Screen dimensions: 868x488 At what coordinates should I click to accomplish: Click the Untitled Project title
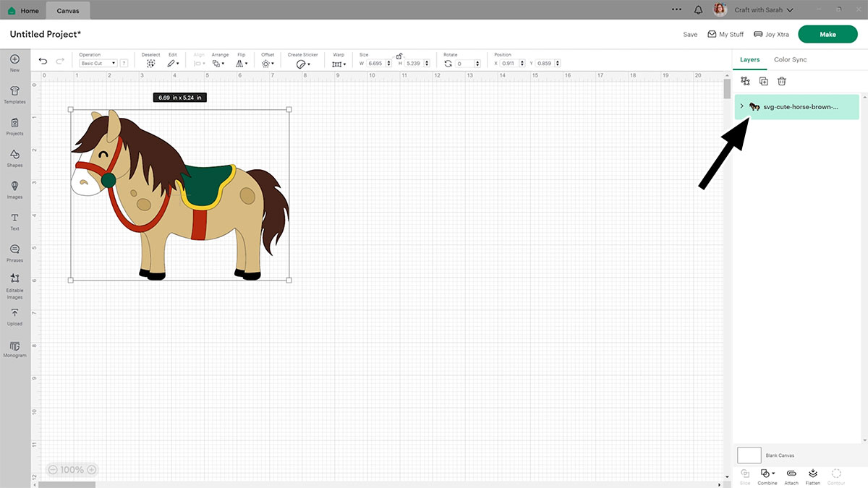click(x=45, y=34)
